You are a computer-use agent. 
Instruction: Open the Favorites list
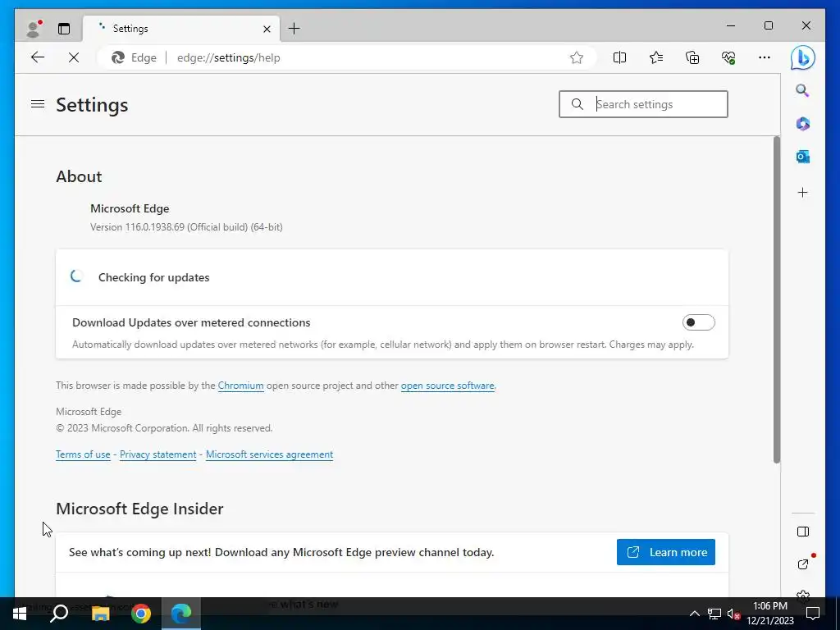click(655, 57)
